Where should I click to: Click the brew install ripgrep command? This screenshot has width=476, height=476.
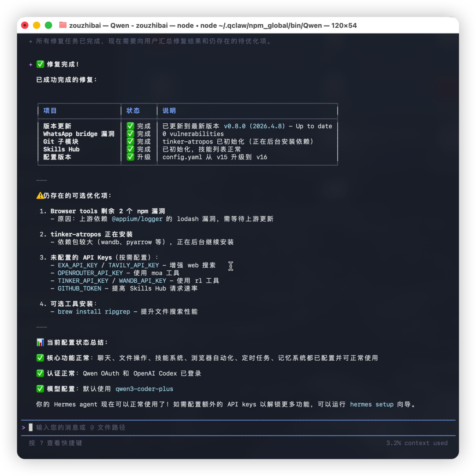[x=94, y=312]
